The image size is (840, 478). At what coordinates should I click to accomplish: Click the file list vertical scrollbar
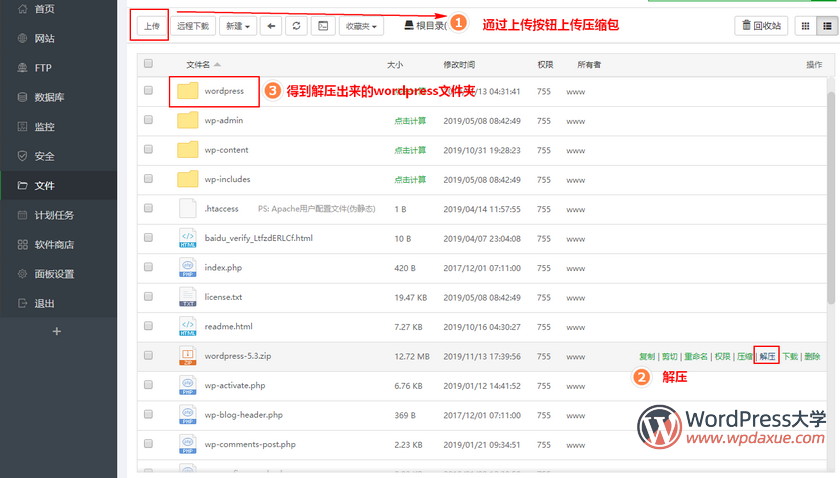831,198
